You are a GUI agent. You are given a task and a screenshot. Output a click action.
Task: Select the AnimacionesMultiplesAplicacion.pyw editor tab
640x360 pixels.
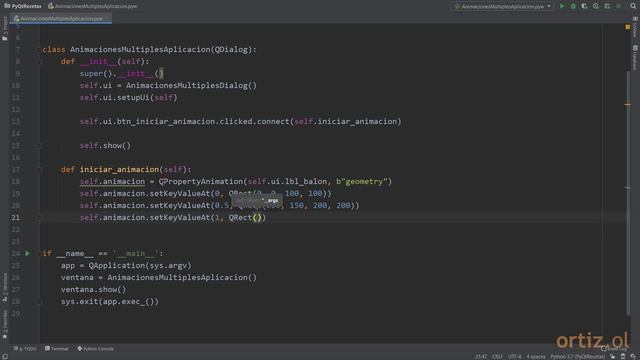(x=61, y=19)
